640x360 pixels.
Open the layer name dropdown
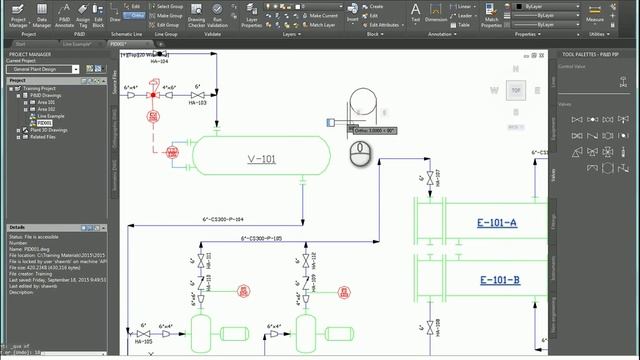341,7
